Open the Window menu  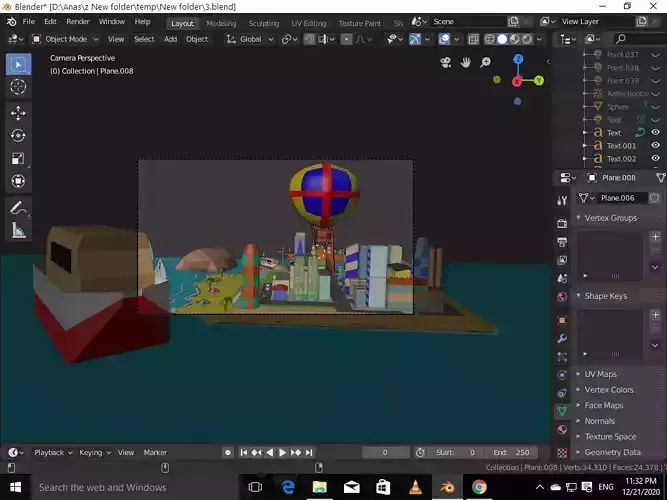click(x=112, y=22)
